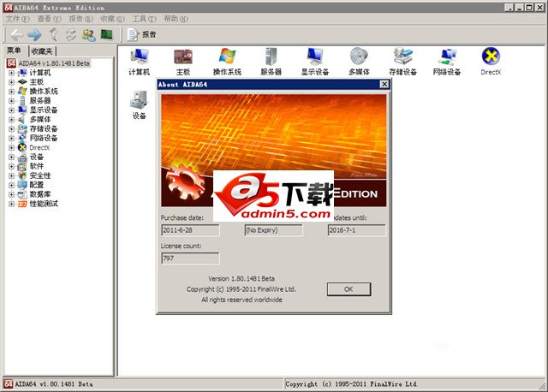Click the Back arrow toolbar icon

(16, 34)
